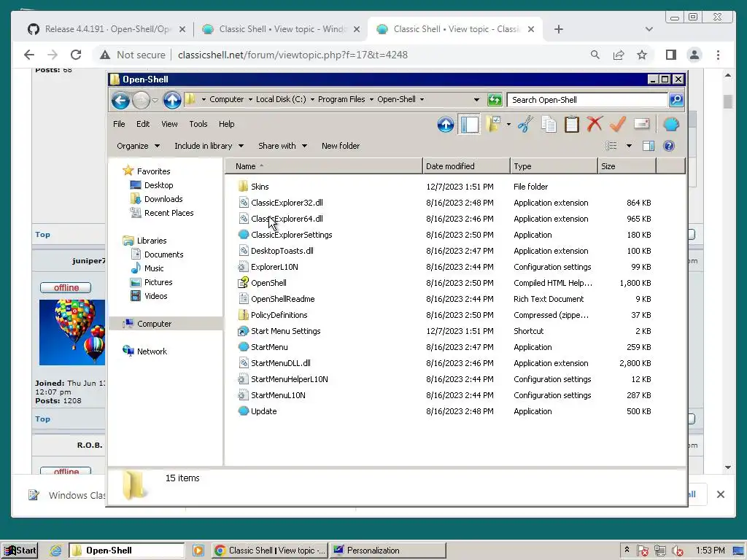747x560 pixels.
Task: Sort by the Name column header
Action: pos(323,166)
